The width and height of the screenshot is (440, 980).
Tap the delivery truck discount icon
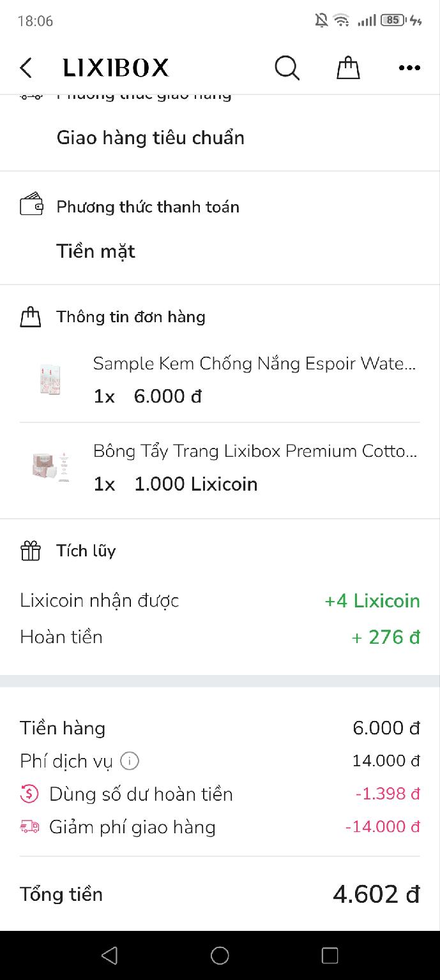(x=29, y=827)
